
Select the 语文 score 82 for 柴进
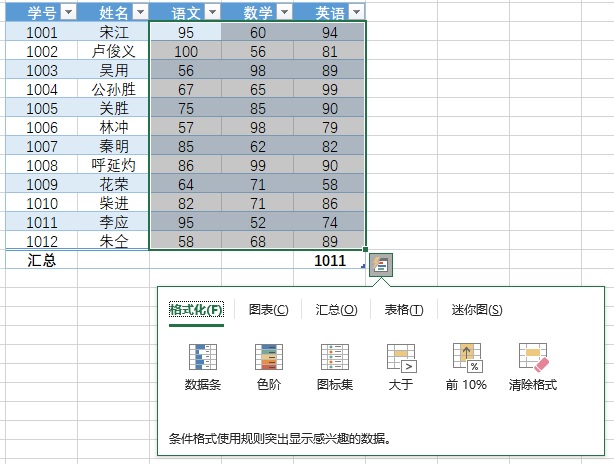[x=186, y=203]
